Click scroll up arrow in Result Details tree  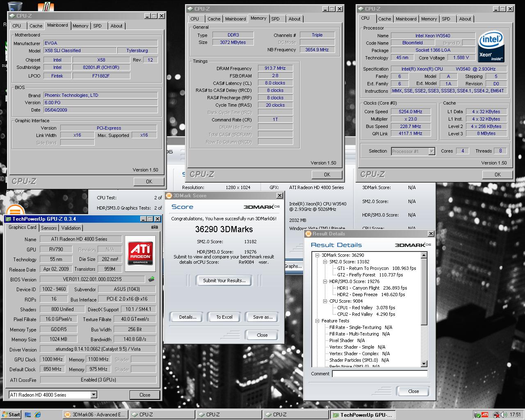[424, 255]
